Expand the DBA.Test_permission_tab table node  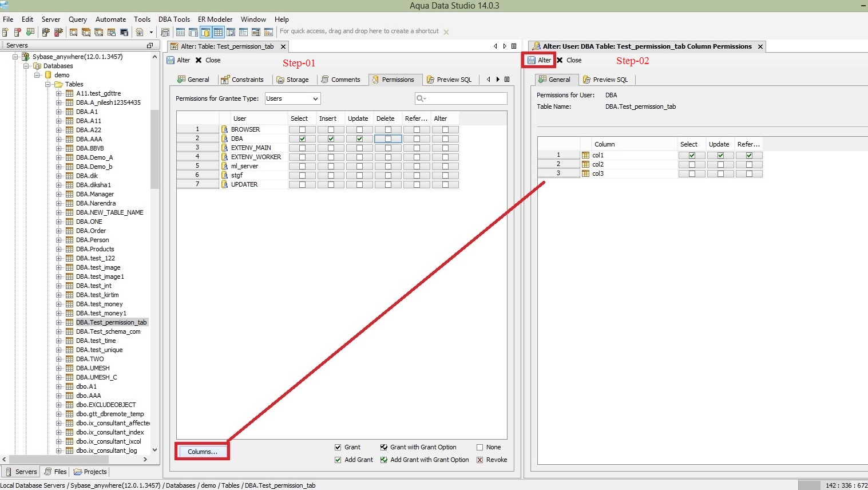pyautogui.click(x=59, y=322)
